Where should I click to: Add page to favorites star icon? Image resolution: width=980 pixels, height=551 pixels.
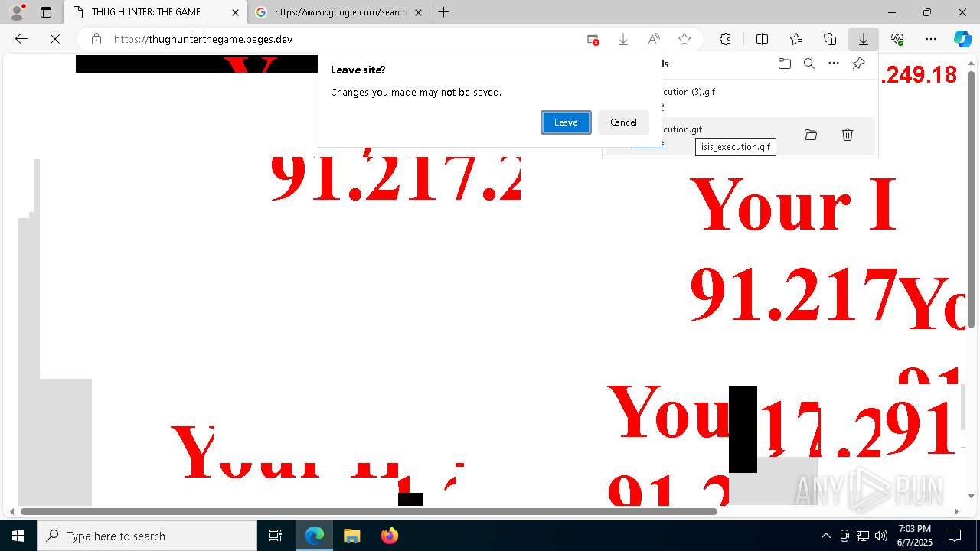click(x=684, y=39)
